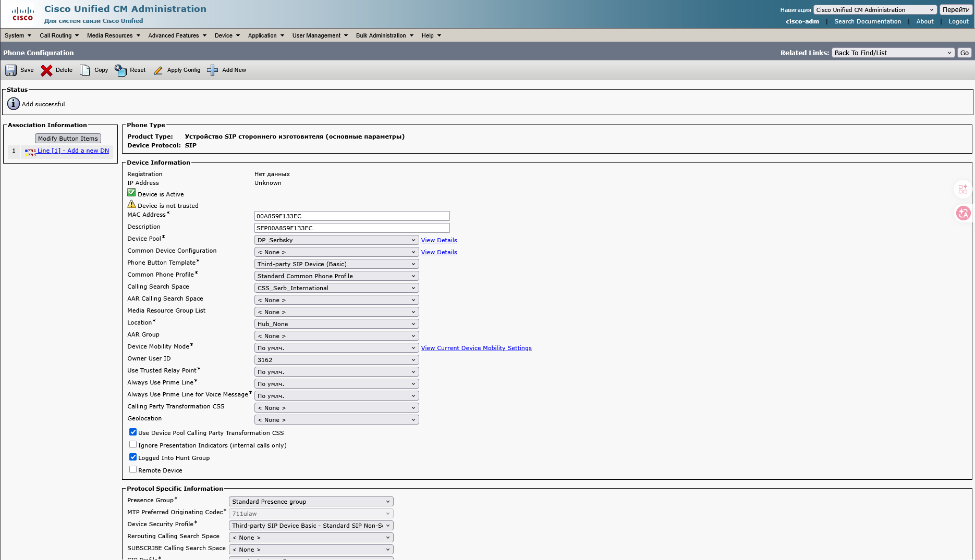Open Line [1] - Add a new DN link
The image size is (975, 560).
click(73, 151)
